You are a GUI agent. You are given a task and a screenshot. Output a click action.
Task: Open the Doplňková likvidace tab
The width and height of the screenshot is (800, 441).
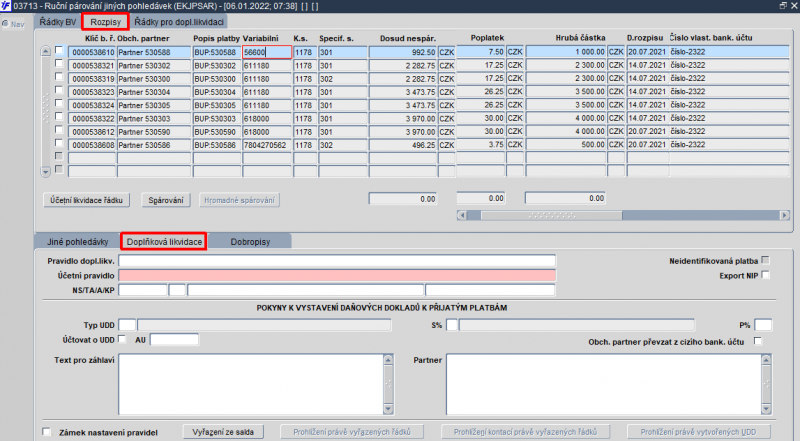(164, 241)
